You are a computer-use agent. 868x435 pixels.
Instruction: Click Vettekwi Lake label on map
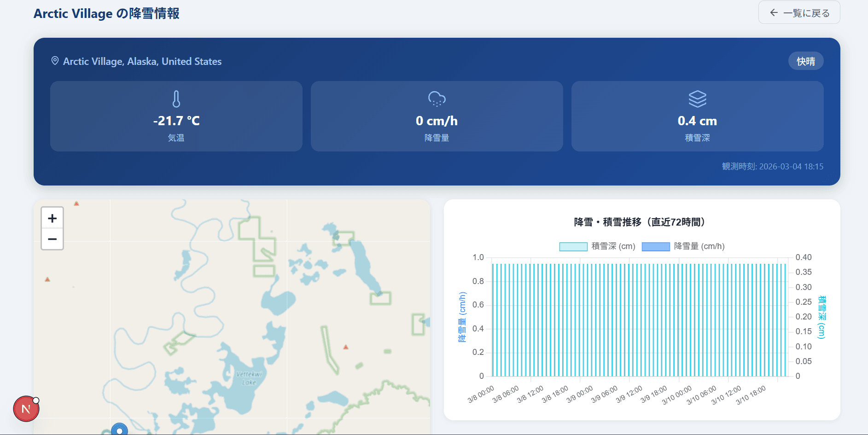coord(249,378)
